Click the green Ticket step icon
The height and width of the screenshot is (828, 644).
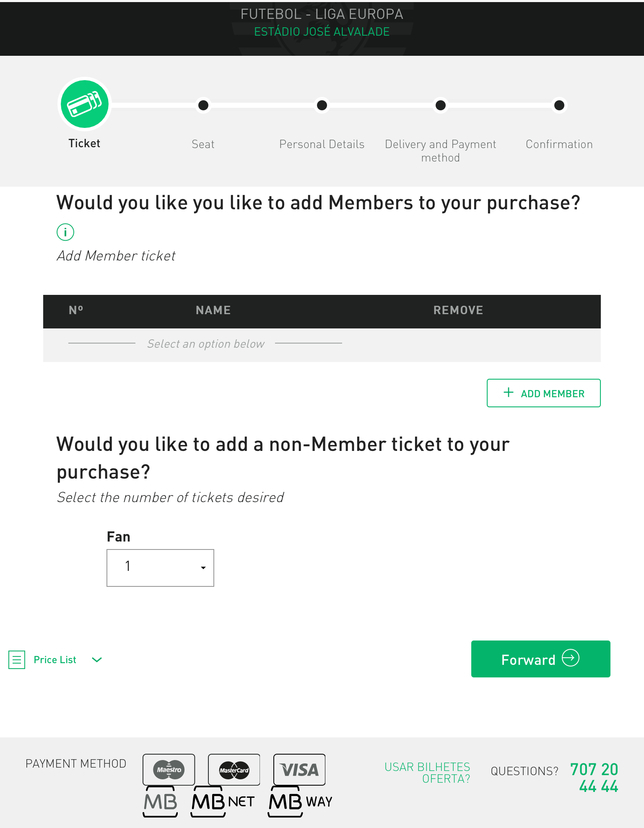tap(84, 104)
